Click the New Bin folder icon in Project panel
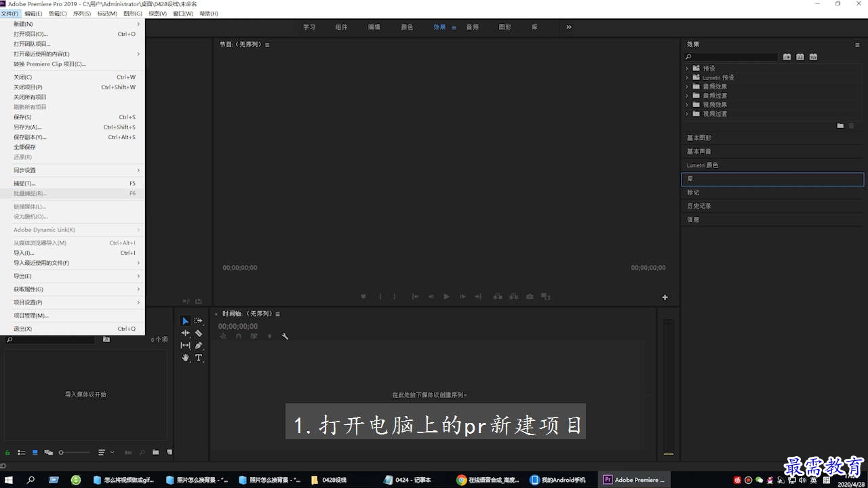This screenshot has height=488, width=868. 155,452
